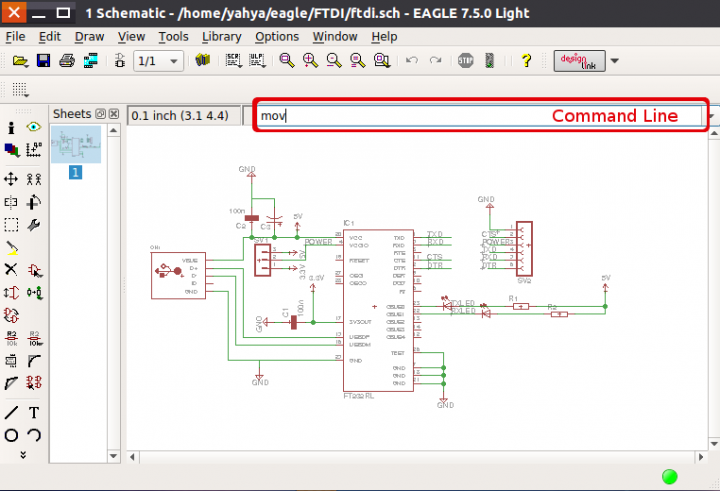The width and height of the screenshot is (720, 491).
Task: Undock the Sheets panel
Action: pos(100,114)
